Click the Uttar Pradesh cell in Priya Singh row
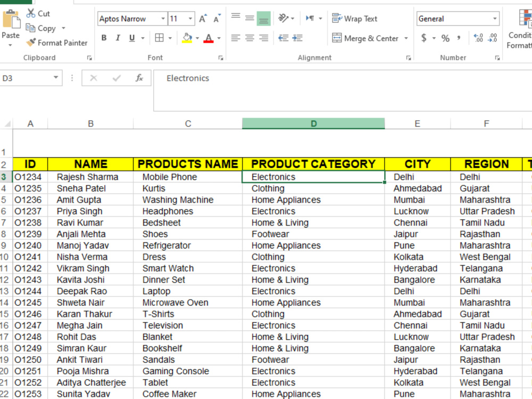Viewport: 532px width, 399px height. (486, 211)
